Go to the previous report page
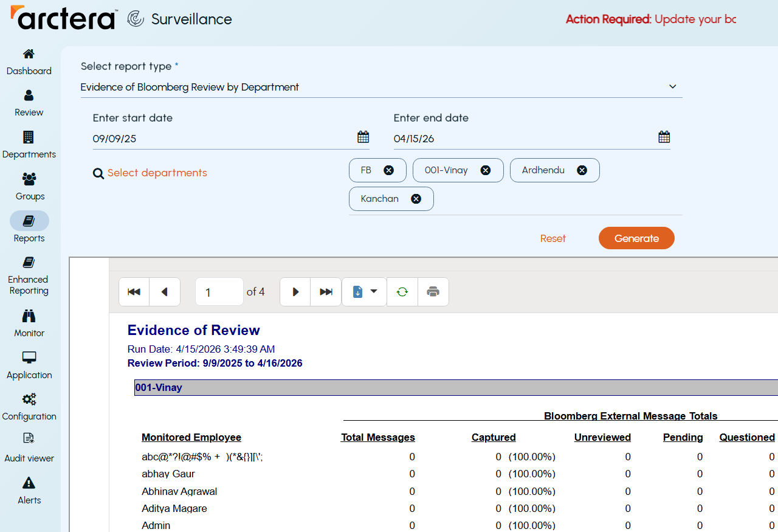Screen dimensions: 778x532 coord(165,292)
